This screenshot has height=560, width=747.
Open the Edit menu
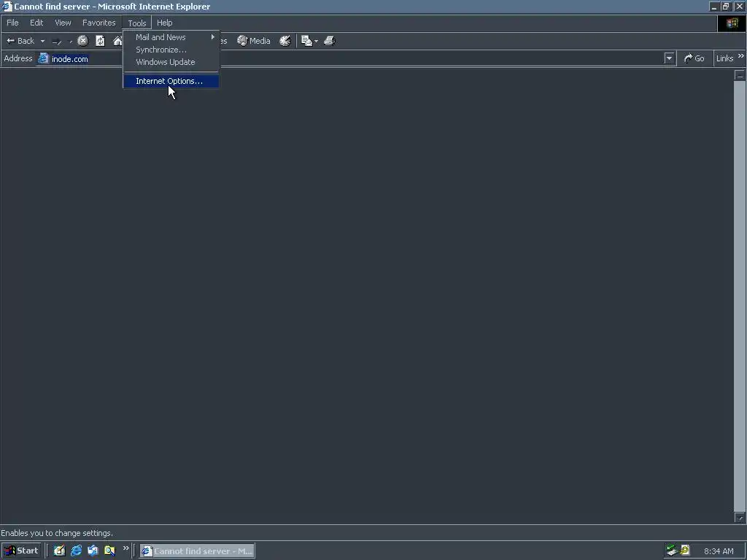point(36,23)
